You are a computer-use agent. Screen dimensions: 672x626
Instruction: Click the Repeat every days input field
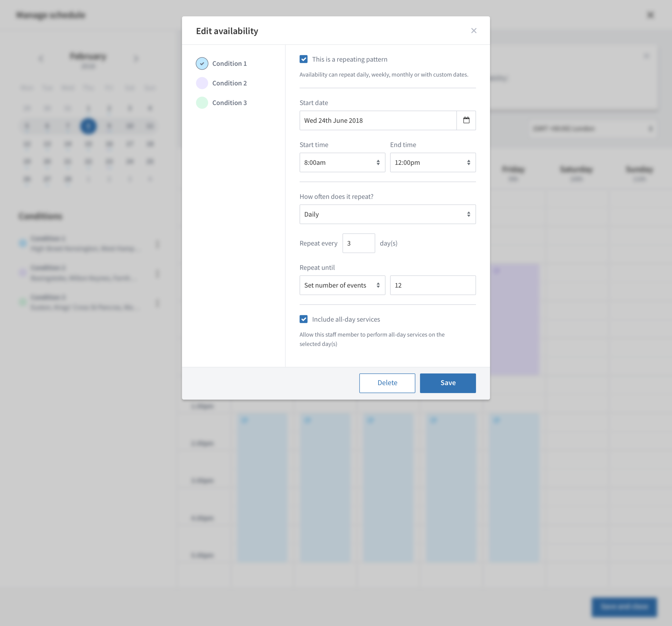pos(358,243)
